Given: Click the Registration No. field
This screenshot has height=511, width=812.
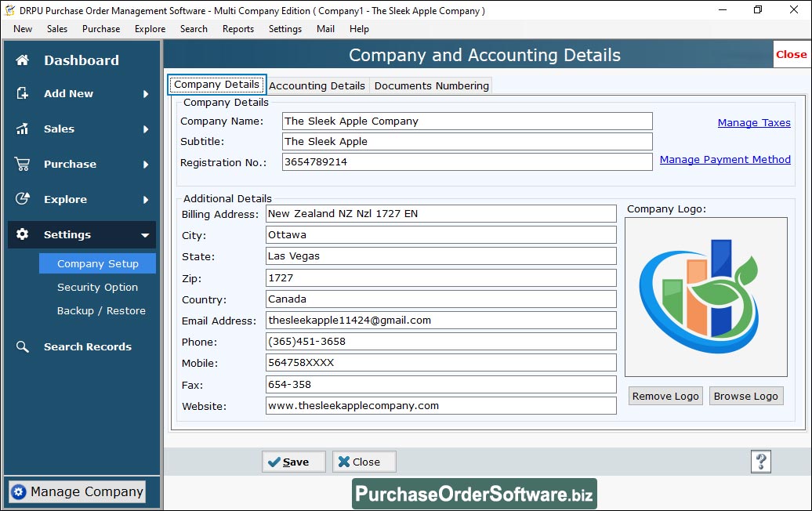Looking at the screenshot, I should pos(467,161).
